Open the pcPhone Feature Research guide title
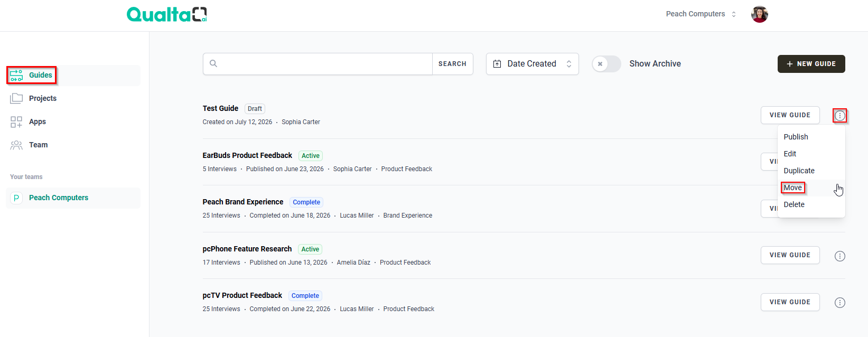Image resolution: width=868 pixels, height=337 pixels. tap(247, 249)
